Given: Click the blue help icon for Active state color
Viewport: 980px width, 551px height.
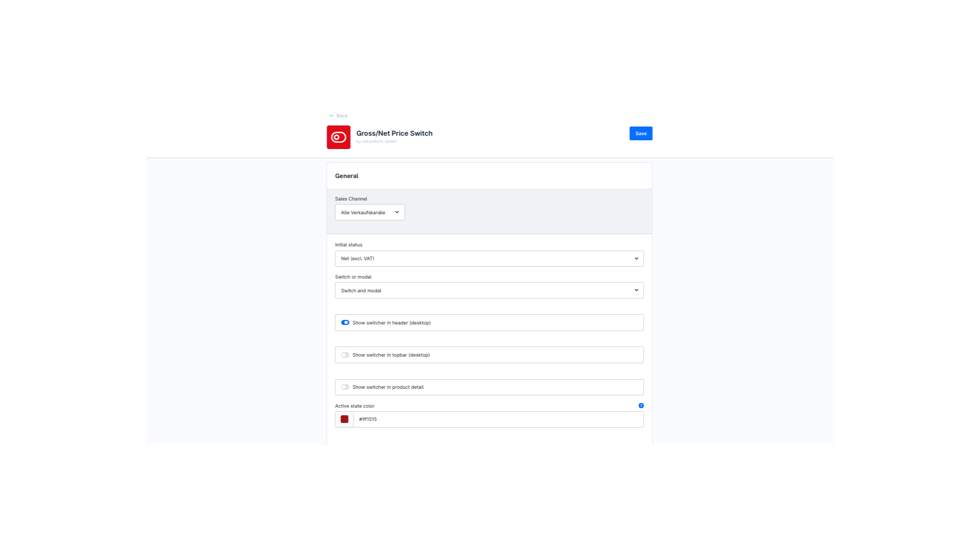Looking at the screenshot, I should [641, 406].
